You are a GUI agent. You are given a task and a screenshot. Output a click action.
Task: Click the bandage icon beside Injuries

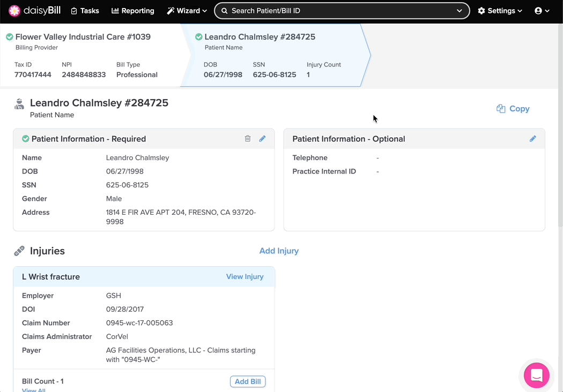point(19,251)
